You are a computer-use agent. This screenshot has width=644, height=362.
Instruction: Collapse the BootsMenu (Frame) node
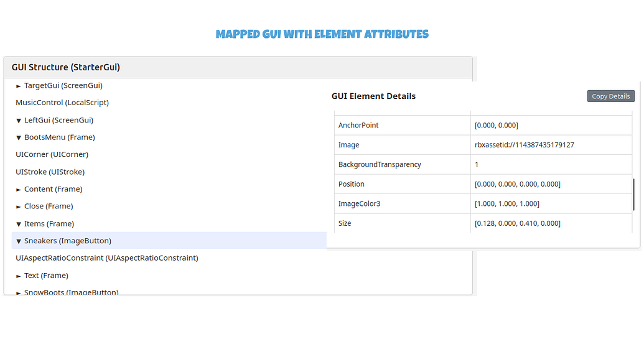point(18,137)
